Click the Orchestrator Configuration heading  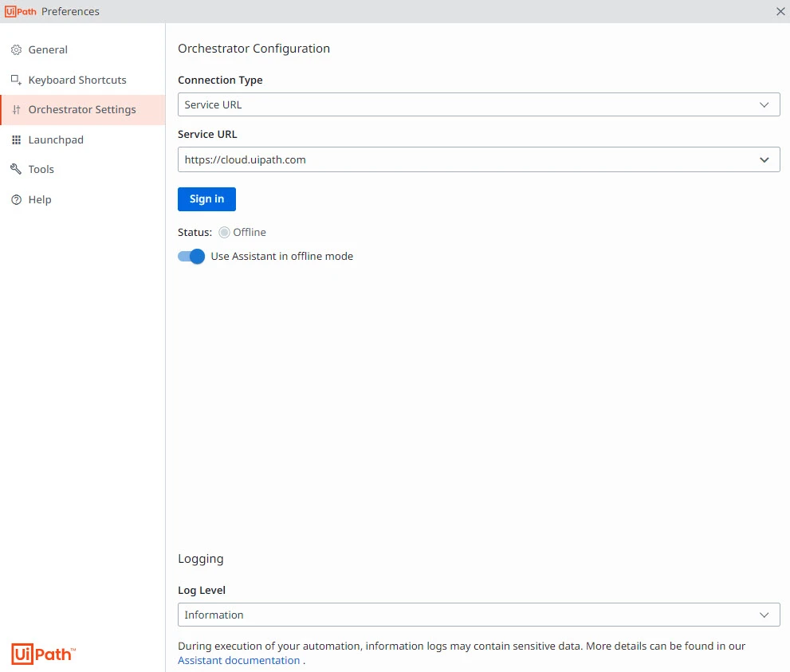coord(254,49)
